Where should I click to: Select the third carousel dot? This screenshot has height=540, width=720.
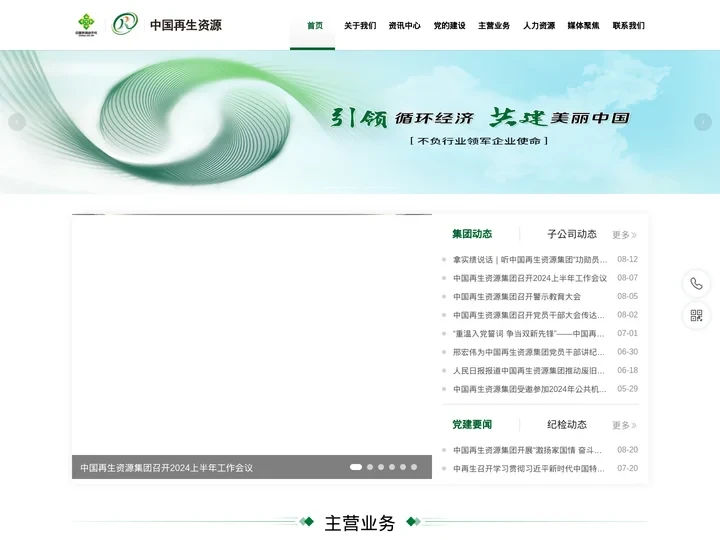coord(381,467)
